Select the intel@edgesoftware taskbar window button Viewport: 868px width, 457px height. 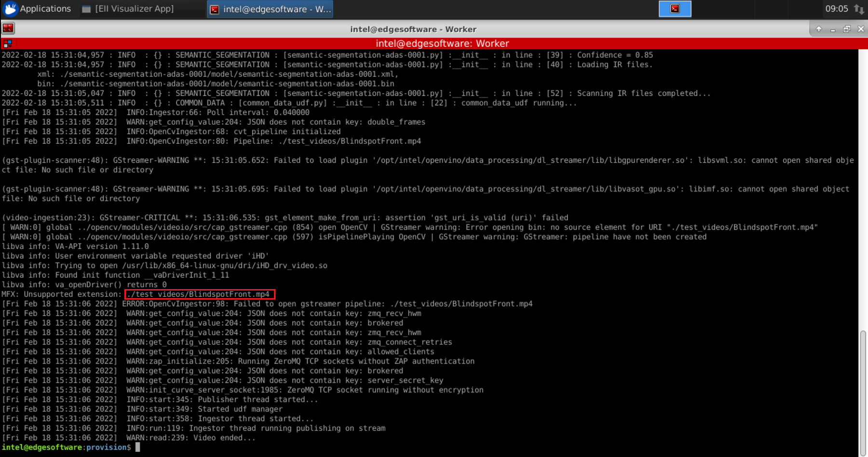click(271, 9)
